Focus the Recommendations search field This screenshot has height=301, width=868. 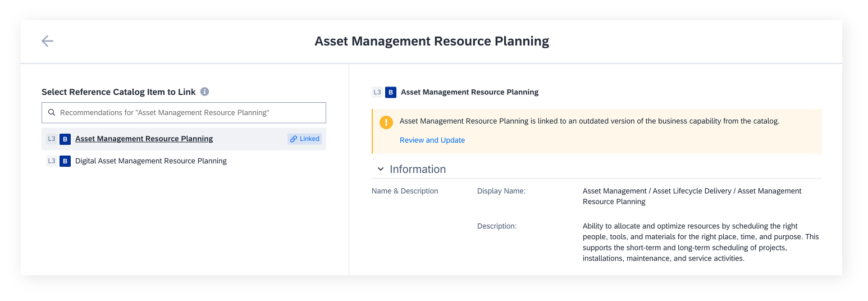point(184,112)
